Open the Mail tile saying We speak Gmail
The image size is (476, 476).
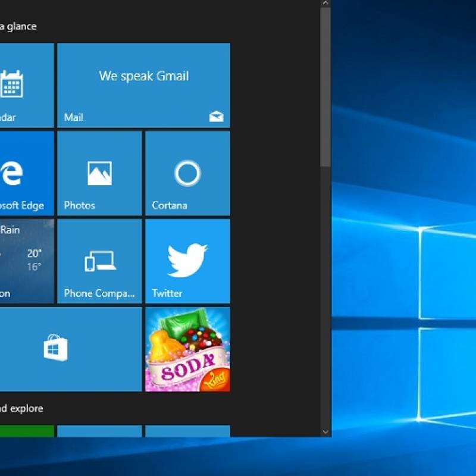143,85
